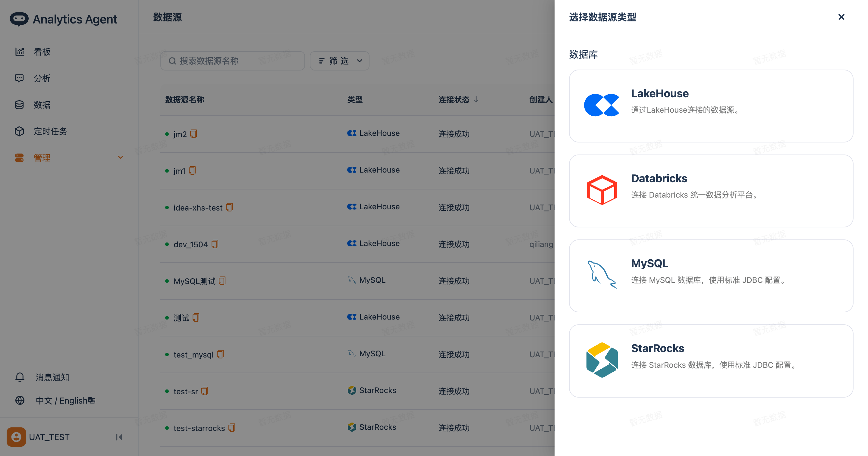Copy the 测试 data source name

[196, 317]
